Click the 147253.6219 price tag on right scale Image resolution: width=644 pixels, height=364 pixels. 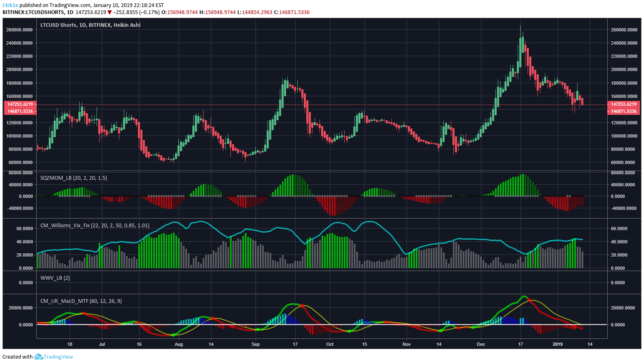pos(624,104)
